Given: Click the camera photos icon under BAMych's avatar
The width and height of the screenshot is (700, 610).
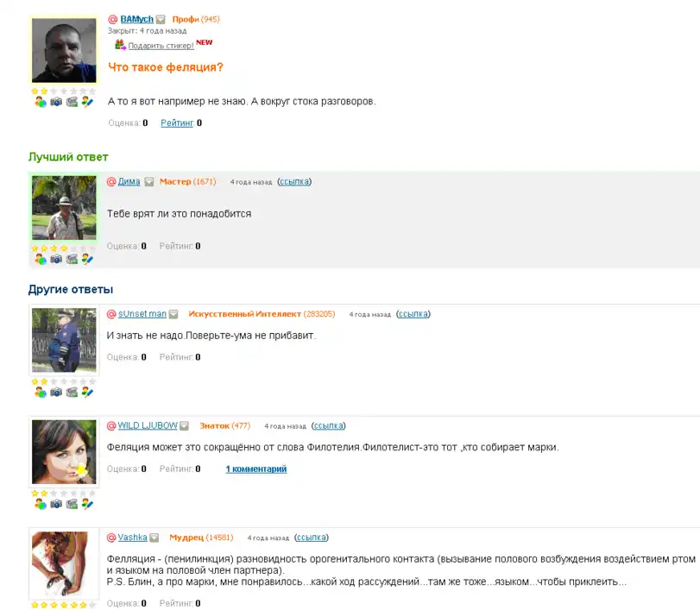Looking at the screenshot, I should pyautogui.click(x=56, y=102).
